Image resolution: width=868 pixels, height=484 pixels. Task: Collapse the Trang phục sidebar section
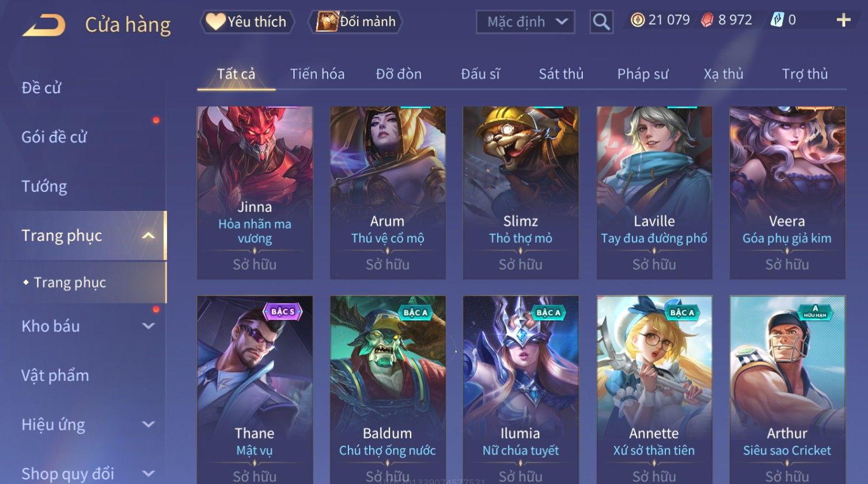click(148, 236)
